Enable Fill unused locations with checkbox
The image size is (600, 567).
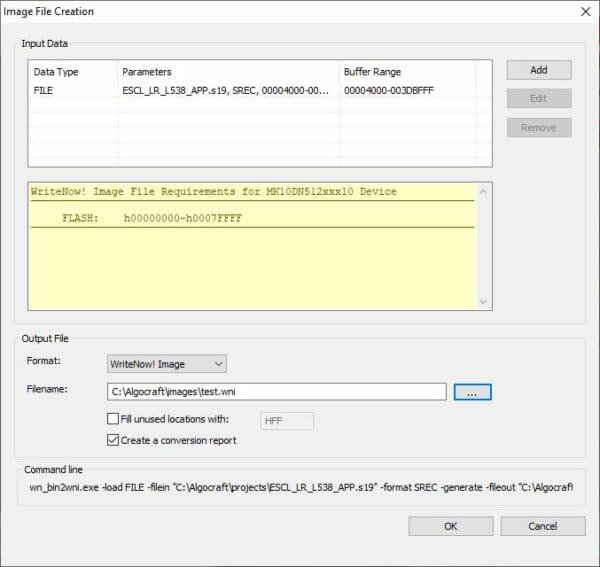click(113, 420)
